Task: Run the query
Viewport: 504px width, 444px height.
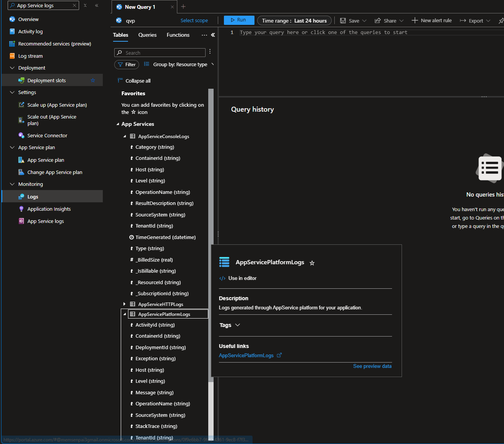Action: point(239,20)
